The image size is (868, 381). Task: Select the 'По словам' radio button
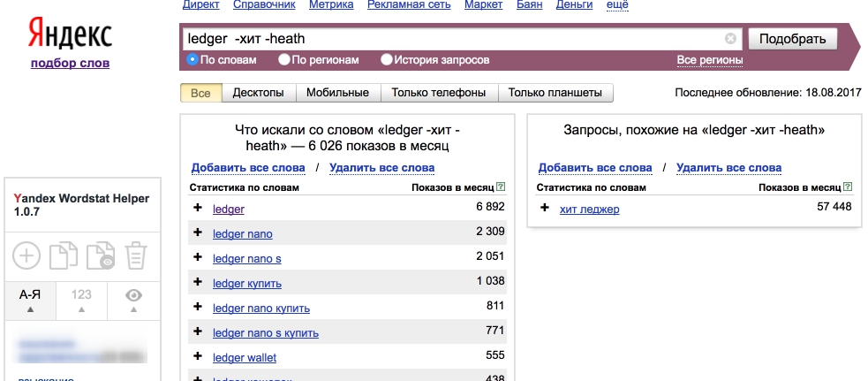192,59
